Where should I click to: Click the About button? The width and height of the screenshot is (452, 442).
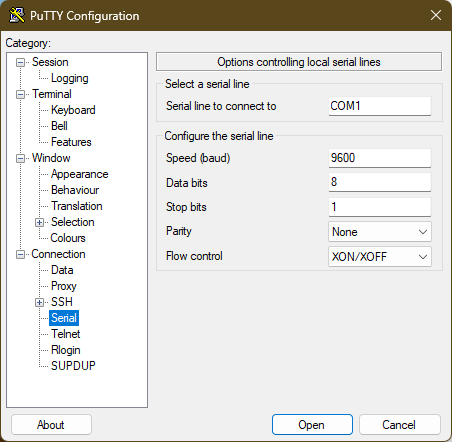51,425
